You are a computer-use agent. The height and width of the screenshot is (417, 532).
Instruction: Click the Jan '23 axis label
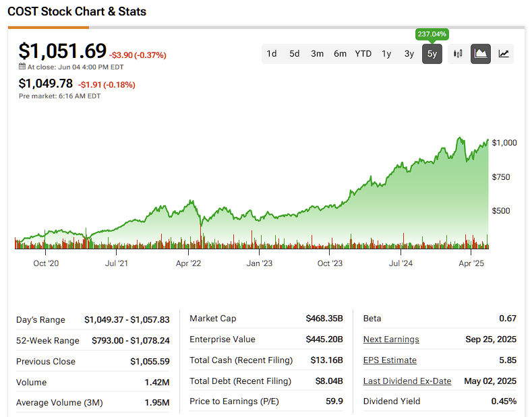(259, 263)
